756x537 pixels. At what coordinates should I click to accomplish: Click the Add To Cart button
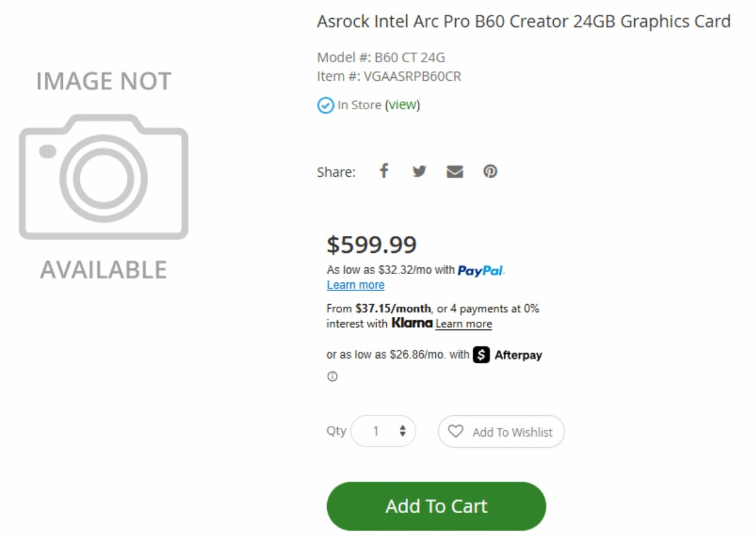436,506
